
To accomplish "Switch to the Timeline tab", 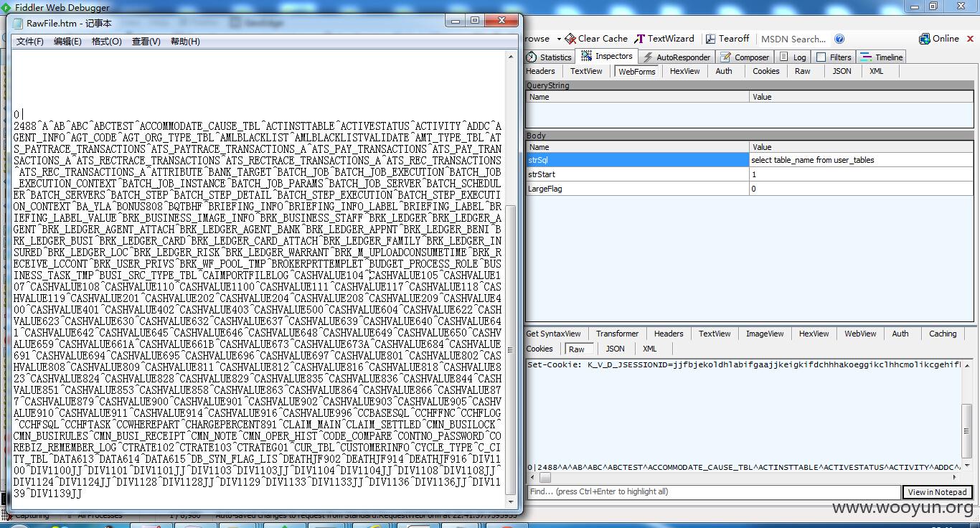I will [882, 57].
